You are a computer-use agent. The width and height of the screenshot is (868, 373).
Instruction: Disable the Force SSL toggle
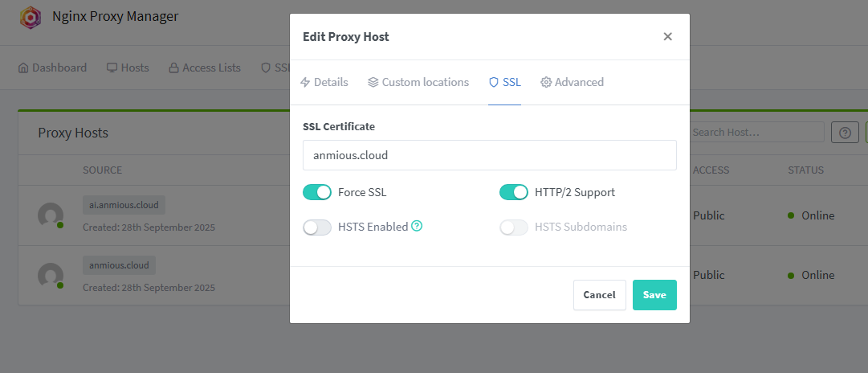[x=317, y=192]
